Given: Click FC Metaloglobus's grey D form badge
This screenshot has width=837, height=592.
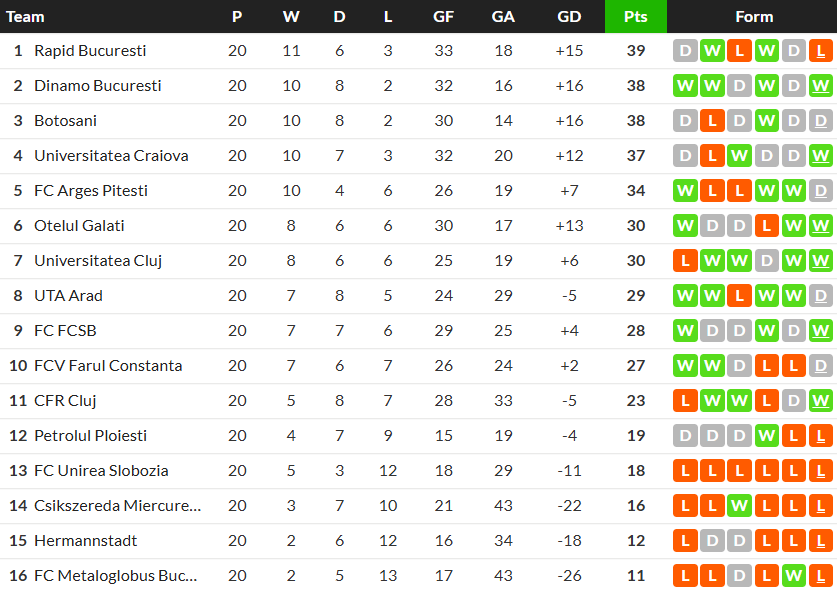Looking at the screenshot, I should tap(739, 576).
